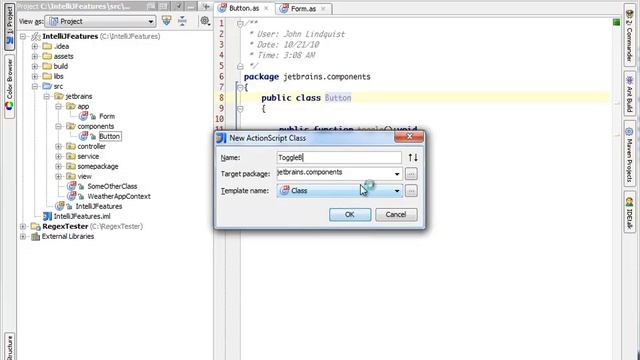Expand the libs folder
This screenshot has height=360, width=640.
(x=35, y=76)
